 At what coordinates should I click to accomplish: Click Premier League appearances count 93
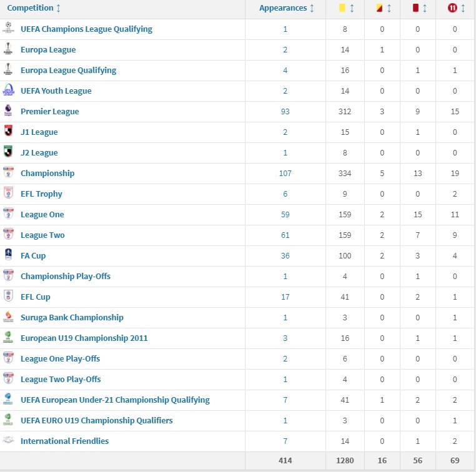pyautogui.click(x=285, y=112)
